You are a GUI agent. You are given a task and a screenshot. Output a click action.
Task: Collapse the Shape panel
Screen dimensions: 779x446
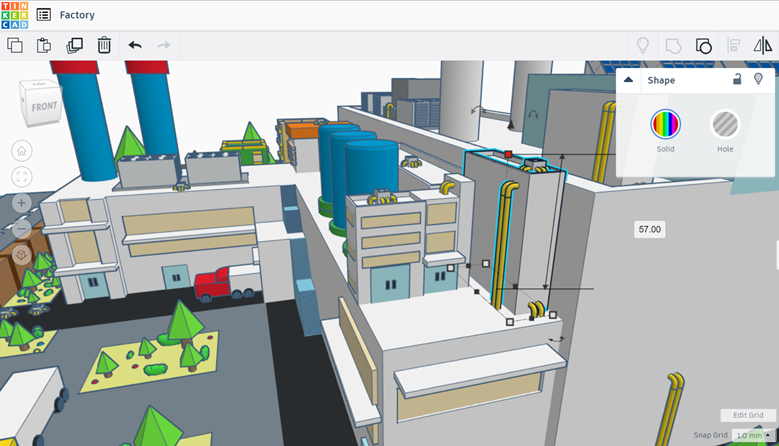point(628,79)
